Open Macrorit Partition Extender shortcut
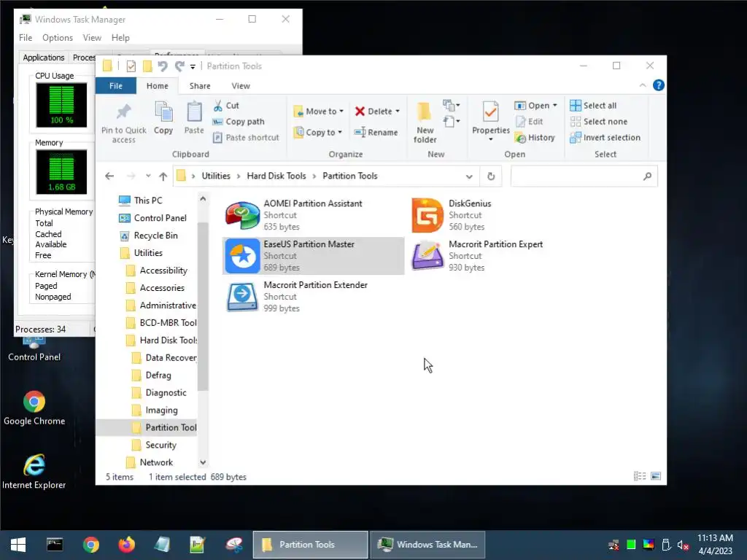Viewport: 747px width, 560px height. [312, 297]
